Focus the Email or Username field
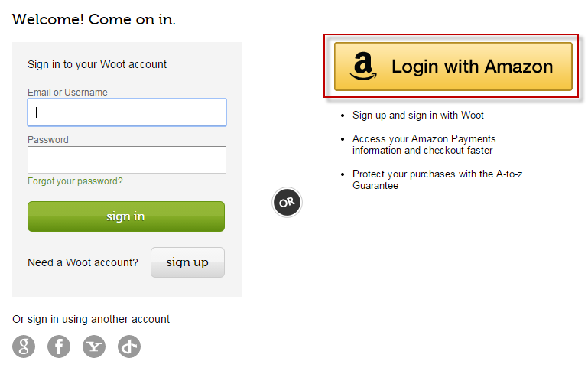The height and width of the screenshot is (371, 588). [x=127, y=112]
